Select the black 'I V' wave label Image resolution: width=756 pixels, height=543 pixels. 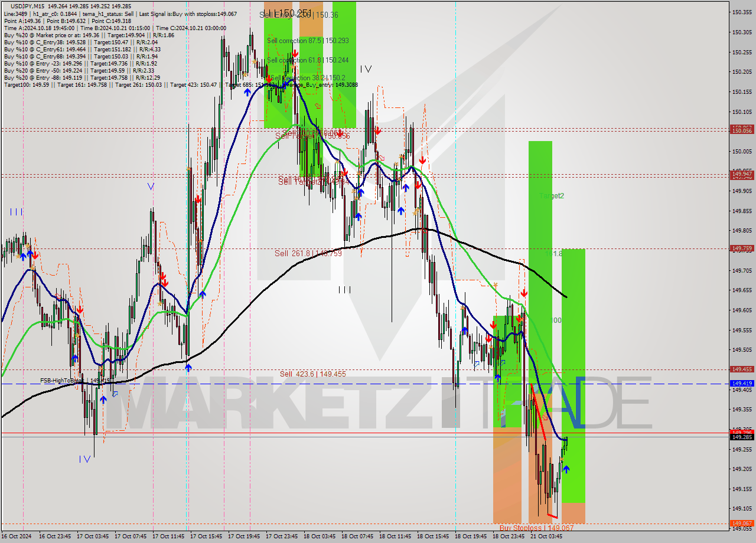366,69
